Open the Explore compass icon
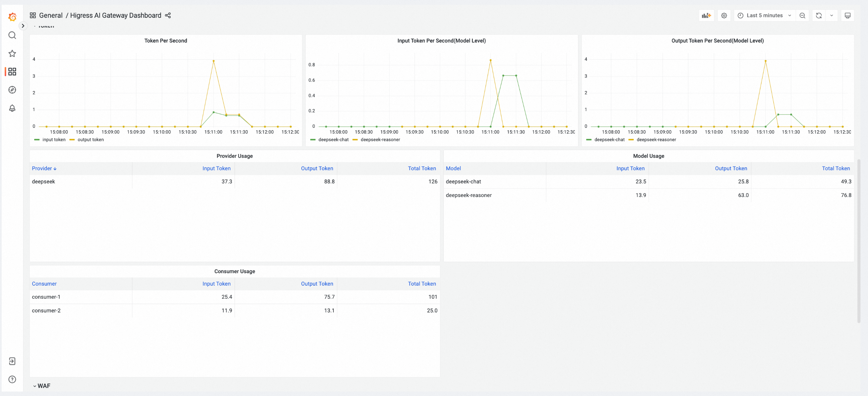This screenshot has width=868, height=396. click(x=12, y=90)
